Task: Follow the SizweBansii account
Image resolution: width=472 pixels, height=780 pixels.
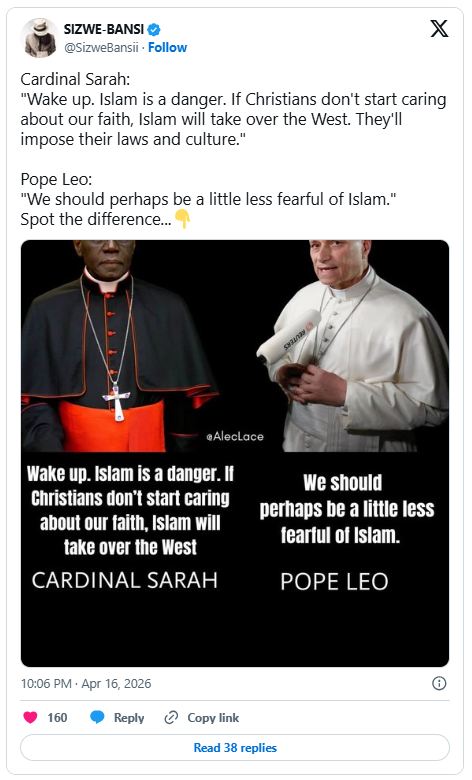Action: pos(167,48)
